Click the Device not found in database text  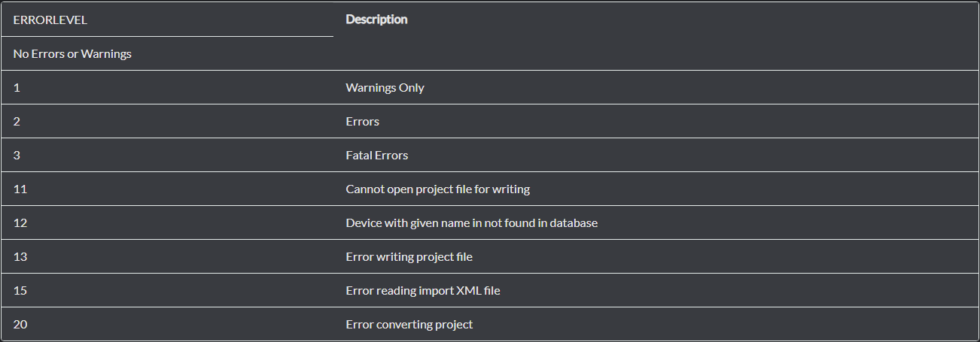pyautogui.click(x=471, y=223)
